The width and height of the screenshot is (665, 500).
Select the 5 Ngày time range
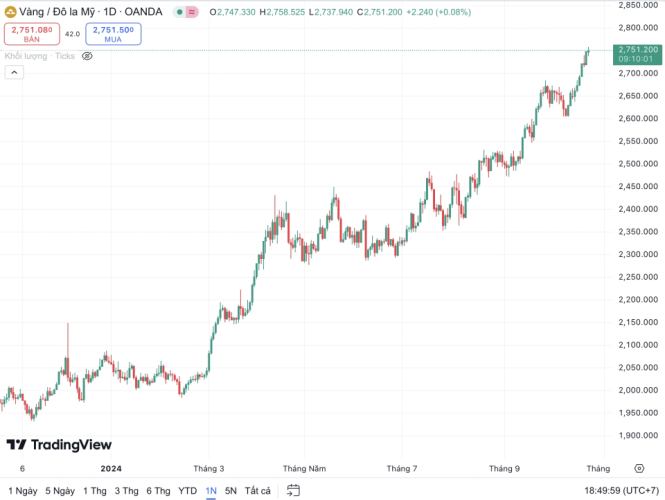click(60, 491)
